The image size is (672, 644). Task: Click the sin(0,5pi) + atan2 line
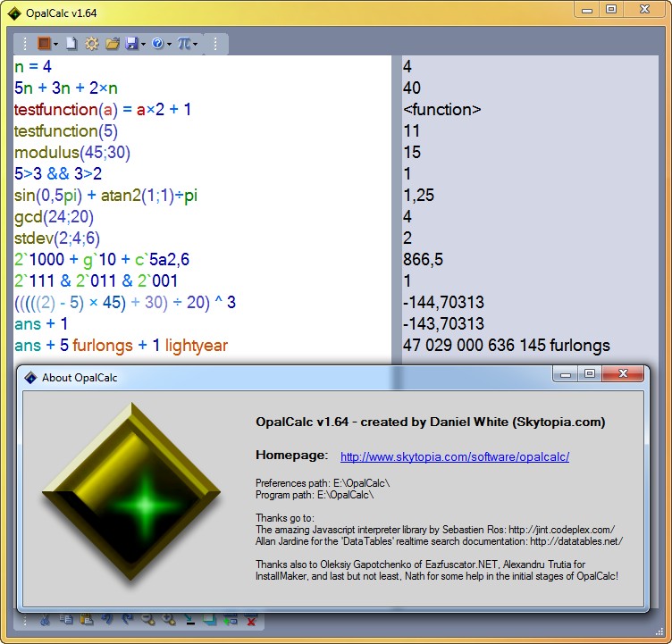(105, 196)
